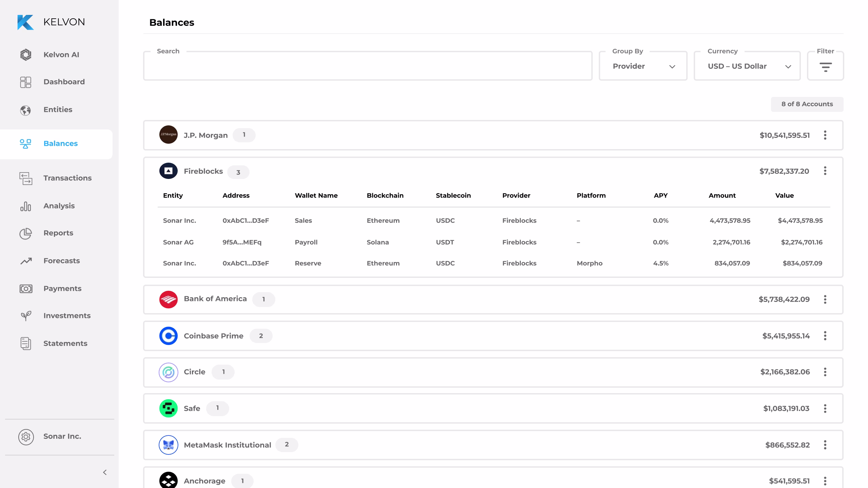
Task: Open the Statements page
Action: click(x=65, y=343)
